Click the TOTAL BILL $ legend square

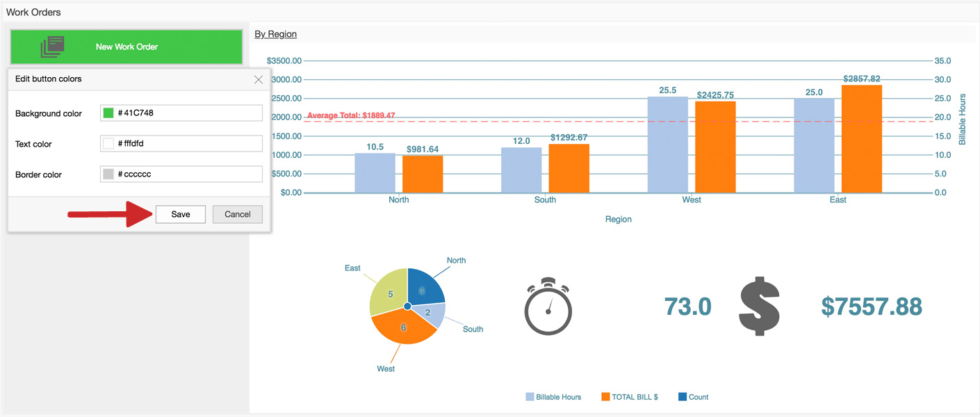605,397
